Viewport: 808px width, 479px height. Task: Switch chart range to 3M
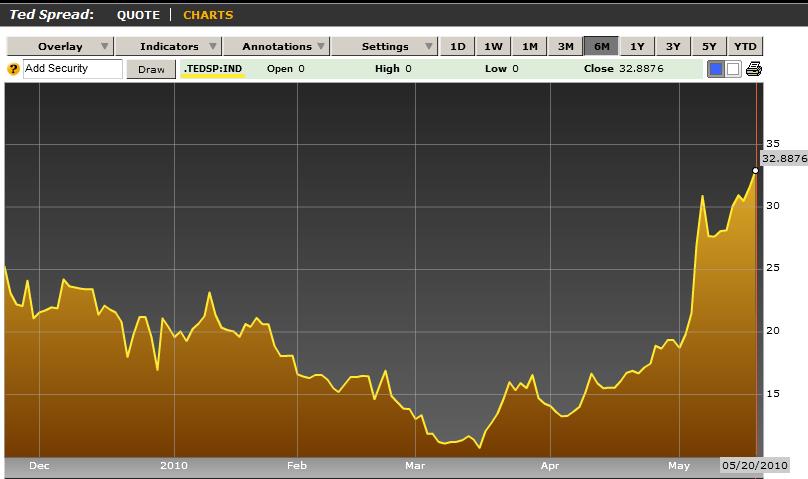565,46
